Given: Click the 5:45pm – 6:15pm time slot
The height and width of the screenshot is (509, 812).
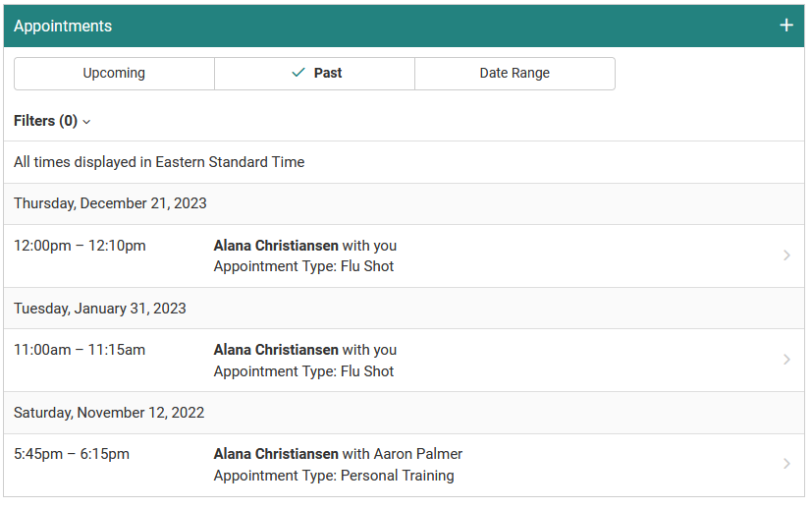Looking at the screenshot, I should point(72,454).
